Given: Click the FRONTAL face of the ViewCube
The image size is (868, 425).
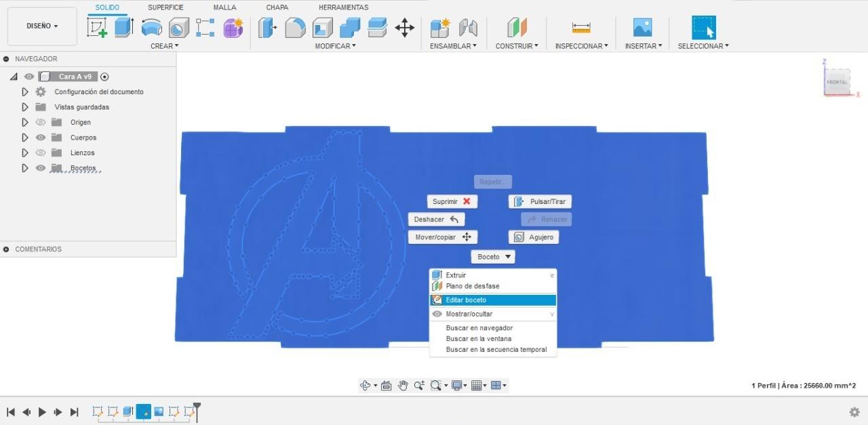Looking at the screenshot, I should pyautogui.click(x=837, y=82).
